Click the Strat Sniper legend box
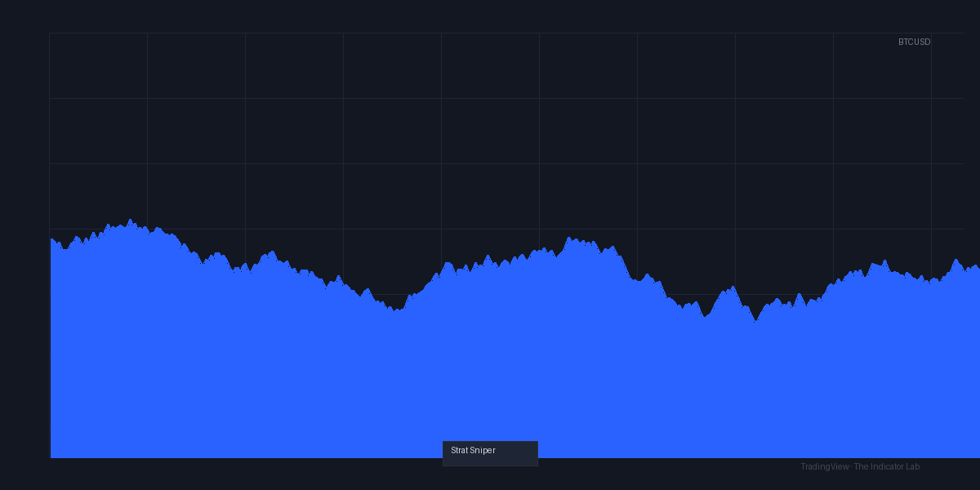This screenshot has height=490, width=980. [490, 453]
